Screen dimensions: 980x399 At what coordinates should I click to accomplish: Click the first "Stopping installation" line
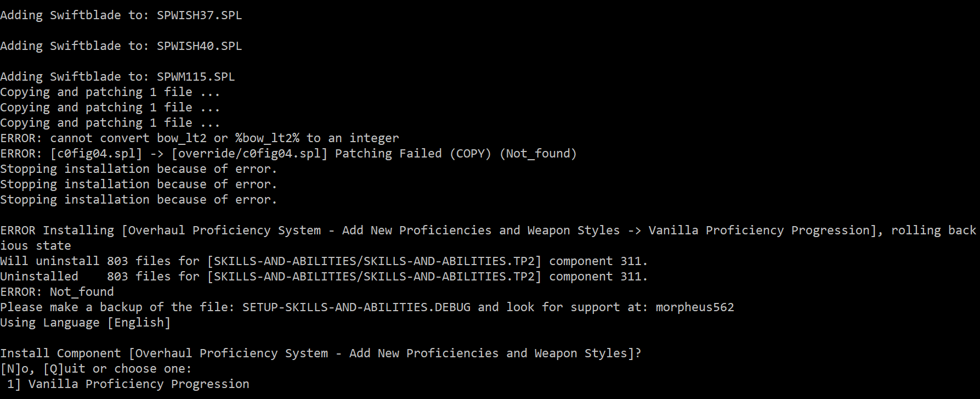coord(138,169)
